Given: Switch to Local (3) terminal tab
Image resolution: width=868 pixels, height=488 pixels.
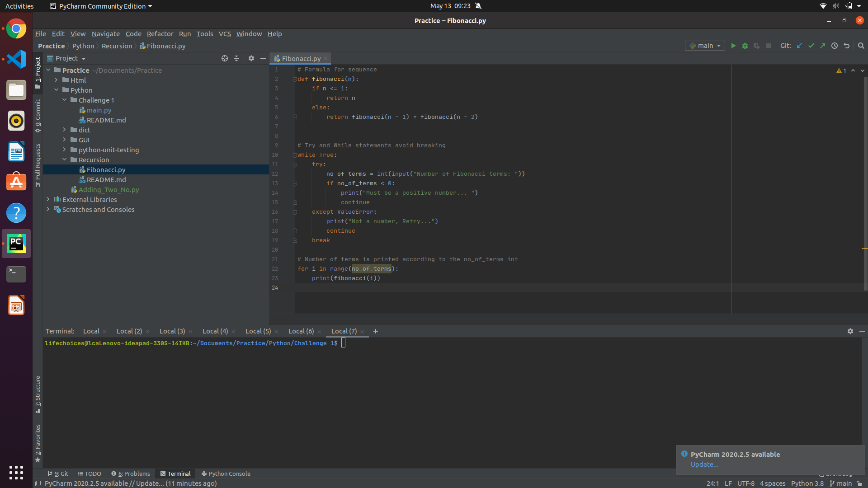Looking at the screenshot, I should click(172, 331).
